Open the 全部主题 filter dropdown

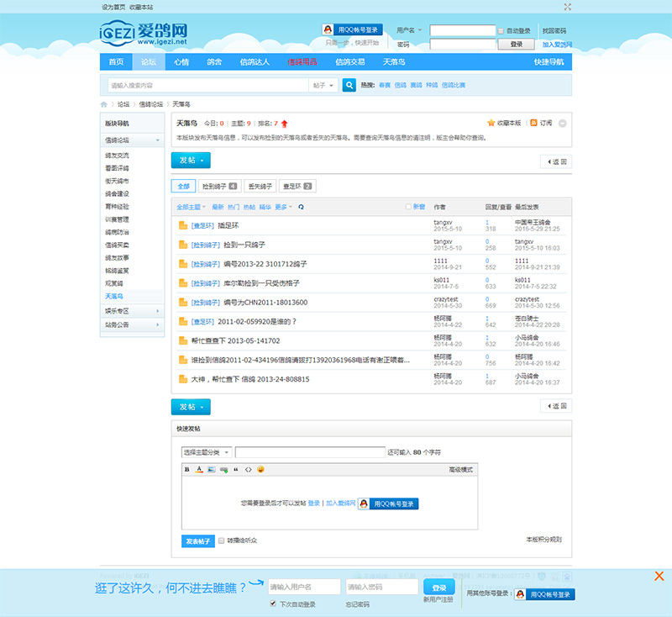click(192, 207)
